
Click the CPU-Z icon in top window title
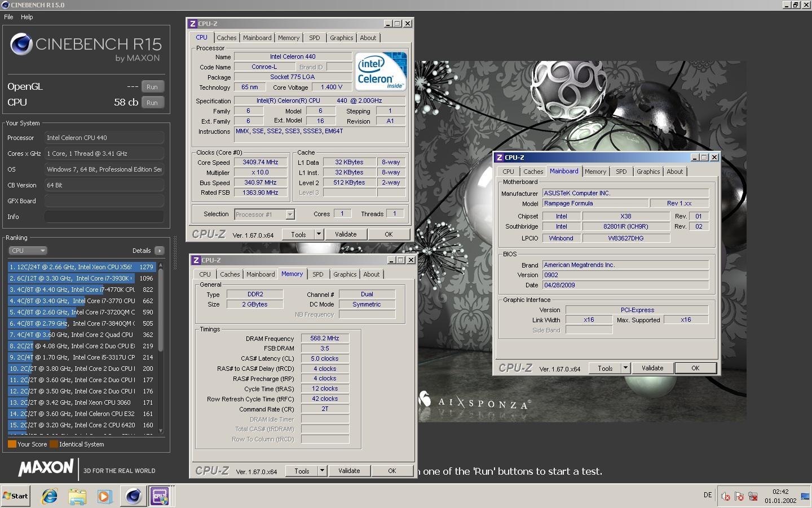pos(193,24)
